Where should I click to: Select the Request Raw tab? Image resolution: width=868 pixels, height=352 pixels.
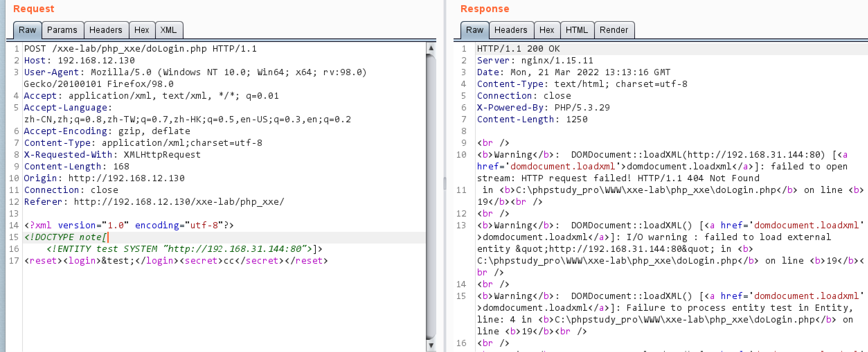[x=27, y=30]
